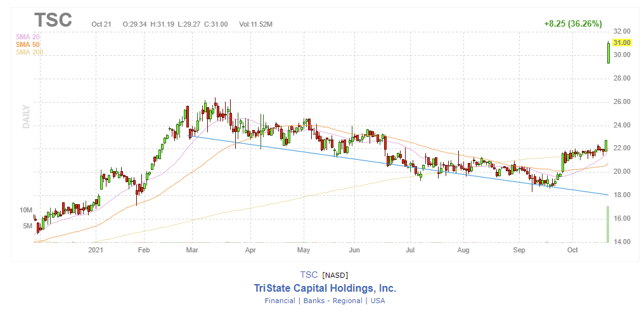This screenshot has height=312, width=644.
Task: Open the TriState Capital Holdings, Inc. link
Action: click(x=325, y=288)
